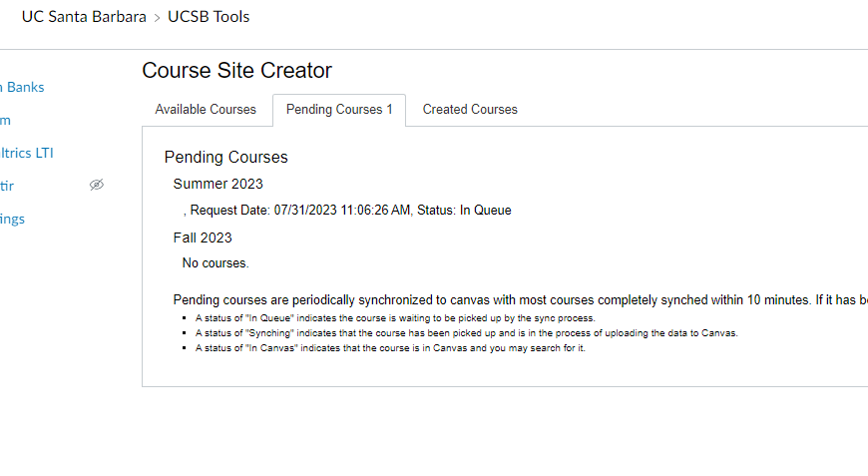The height and width of the screenshot is (476, 868).
Task: Click the sidebar link ending in 'm'
Action: pos(6,121)
